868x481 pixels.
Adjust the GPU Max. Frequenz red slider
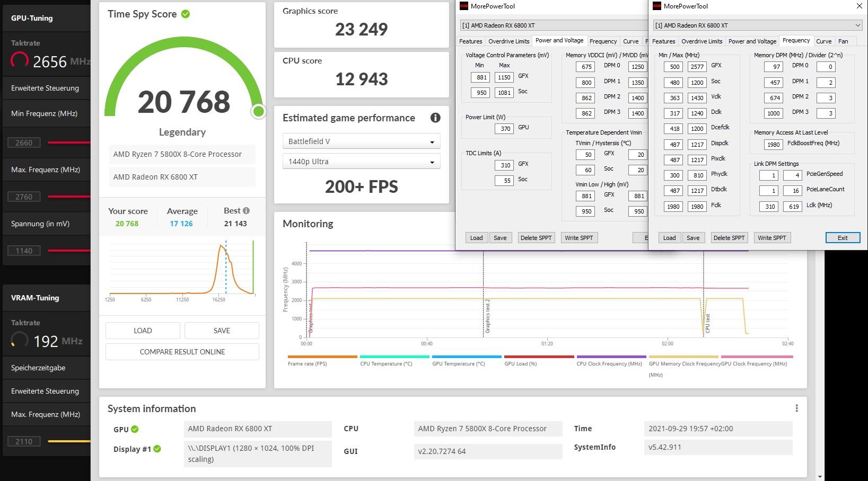[x=69, y=197]
